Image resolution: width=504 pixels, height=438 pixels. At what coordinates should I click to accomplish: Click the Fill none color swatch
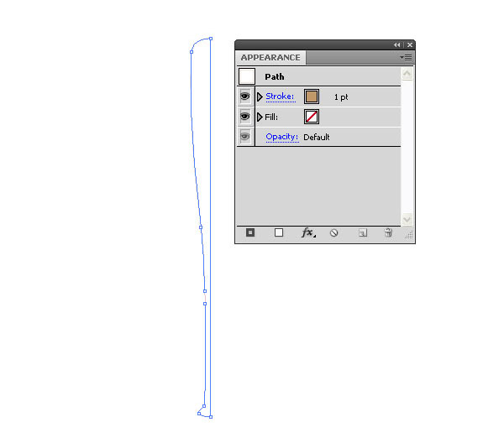[x=312, y=117]
